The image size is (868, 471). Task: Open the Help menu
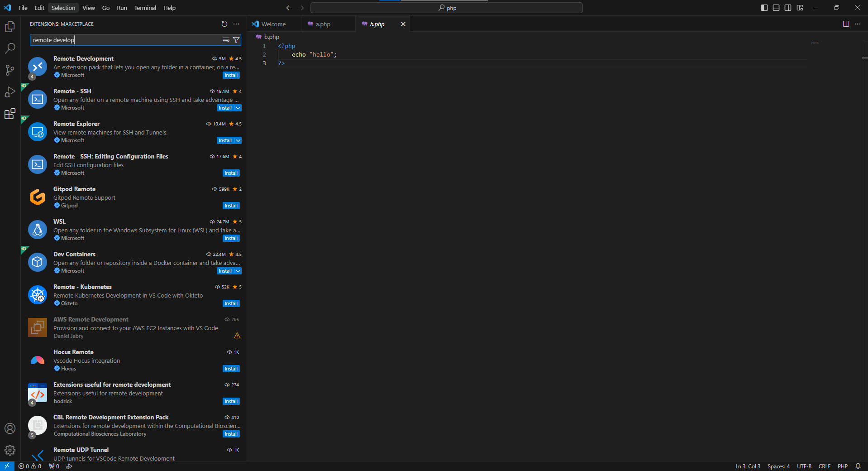(x=169, y=8)
